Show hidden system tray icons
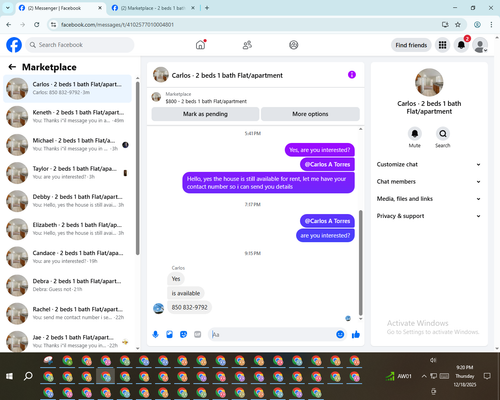 (x=424, y=376)
